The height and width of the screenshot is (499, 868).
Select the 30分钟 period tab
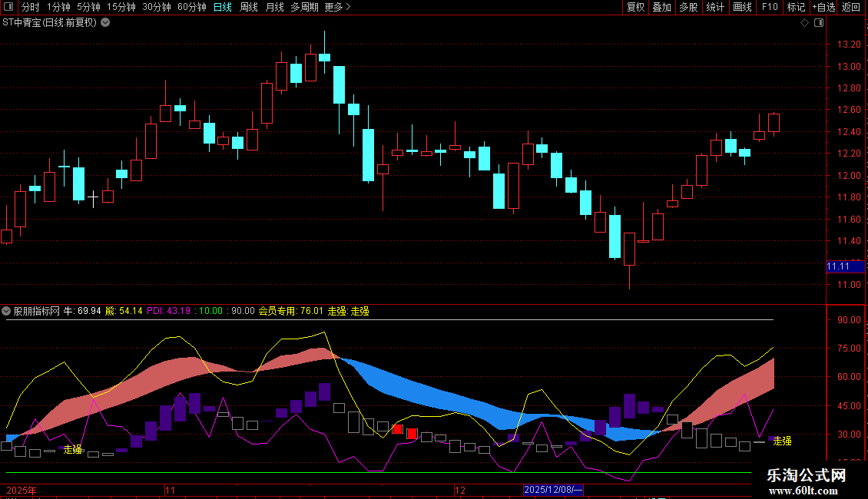click(157, 7)
